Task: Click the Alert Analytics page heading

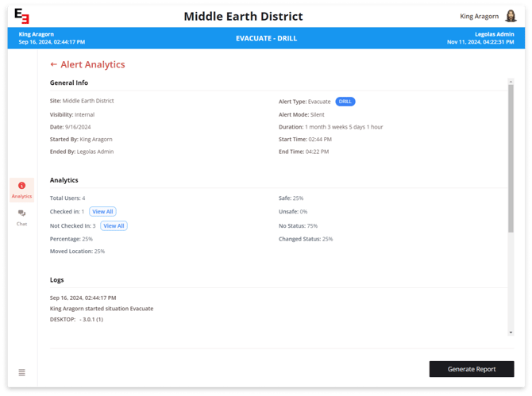Action: 92,64
